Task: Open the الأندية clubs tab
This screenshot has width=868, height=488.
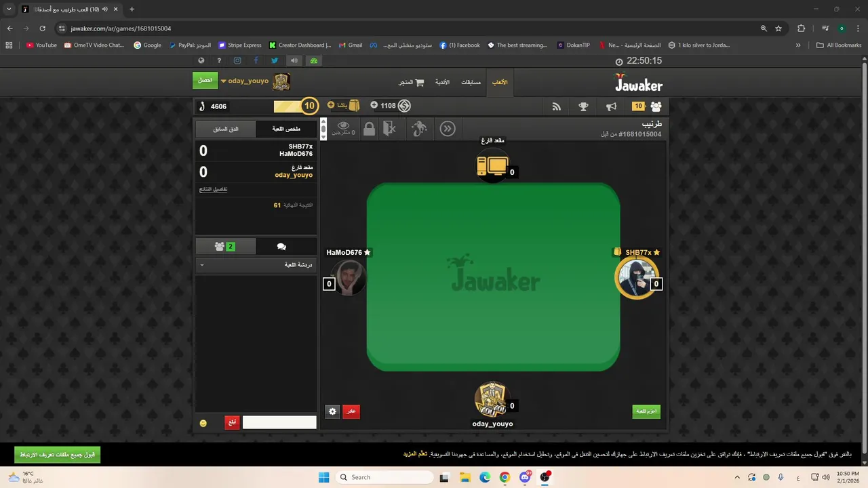Action: 442,82
